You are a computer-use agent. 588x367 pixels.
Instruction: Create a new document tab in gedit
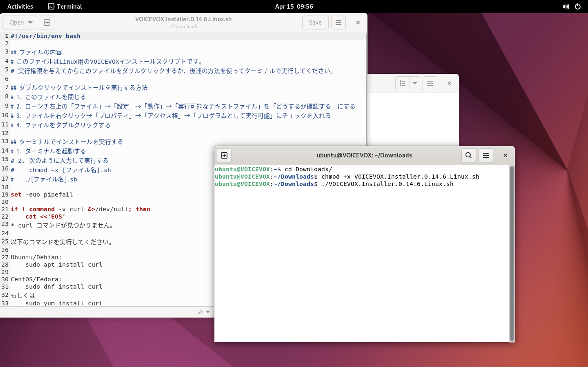click(47, 22)
